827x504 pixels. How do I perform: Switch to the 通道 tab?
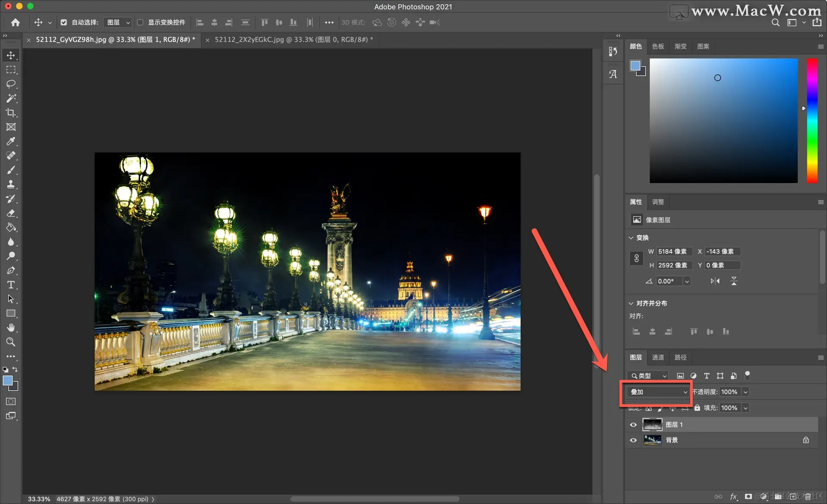click(658, 357)
